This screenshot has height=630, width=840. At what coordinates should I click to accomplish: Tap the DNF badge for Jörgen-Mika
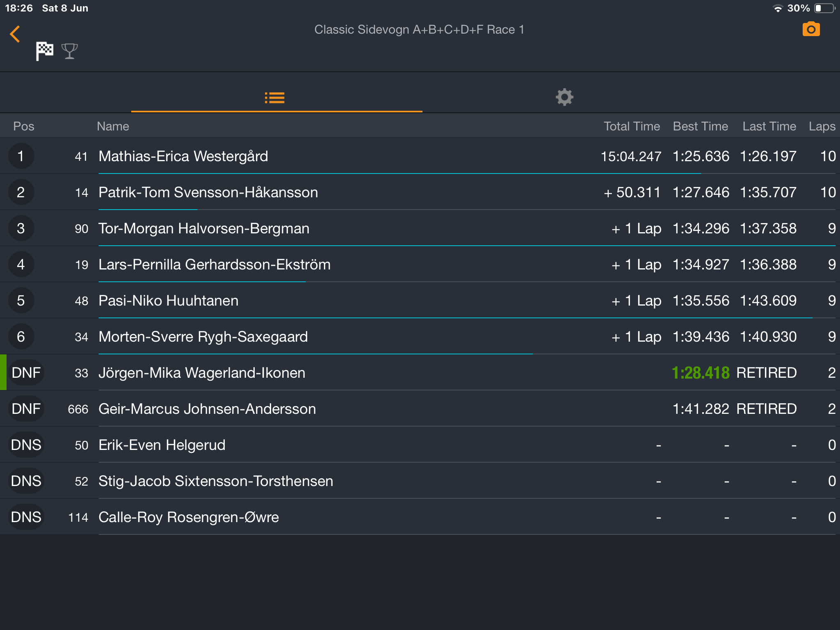(x=26, y=373)
